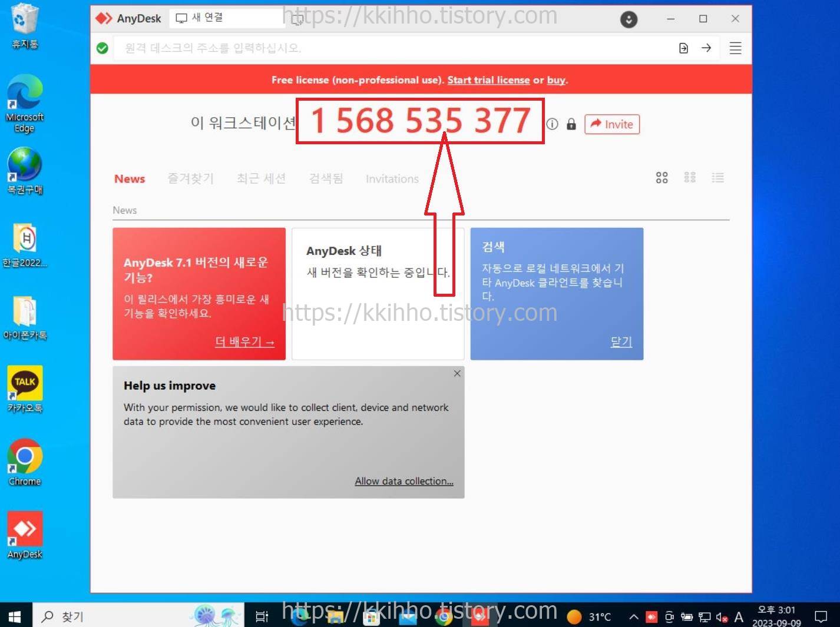Open the Windows Start menu
This screenshot has height=627, width=840.
[x=15, y=616]
